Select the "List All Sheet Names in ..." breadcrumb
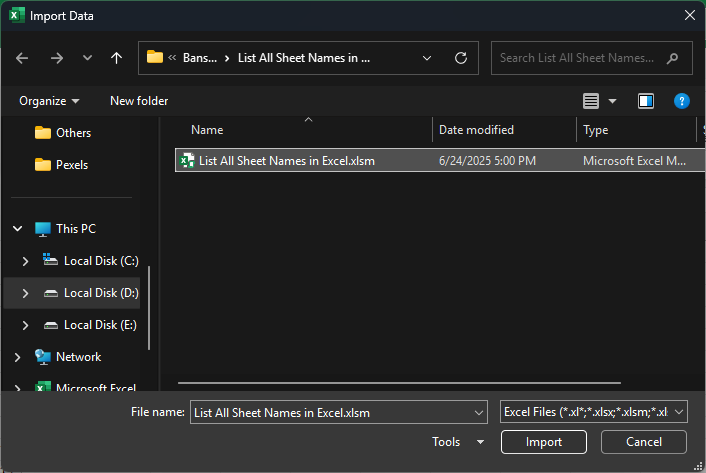The image size is (706, 473). pyautogui.click(x=304, y=58)
